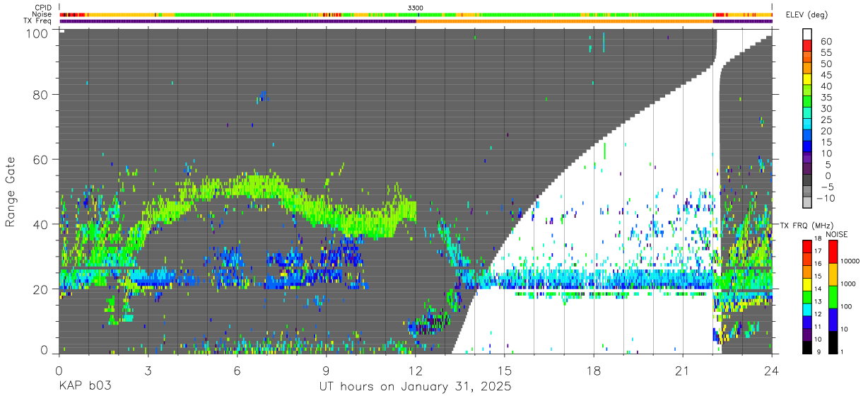
Task: Click the KAP b03 radar beam label
Action: point(85,387)
